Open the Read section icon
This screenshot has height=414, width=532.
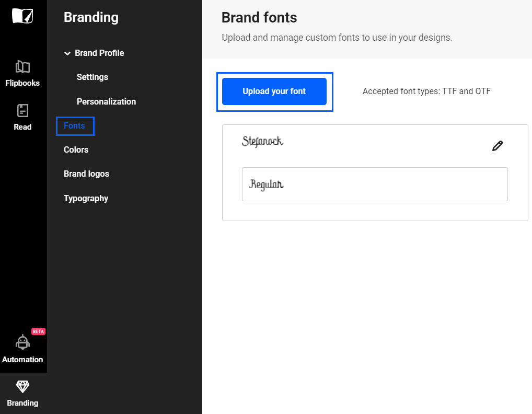click(22, 111)
